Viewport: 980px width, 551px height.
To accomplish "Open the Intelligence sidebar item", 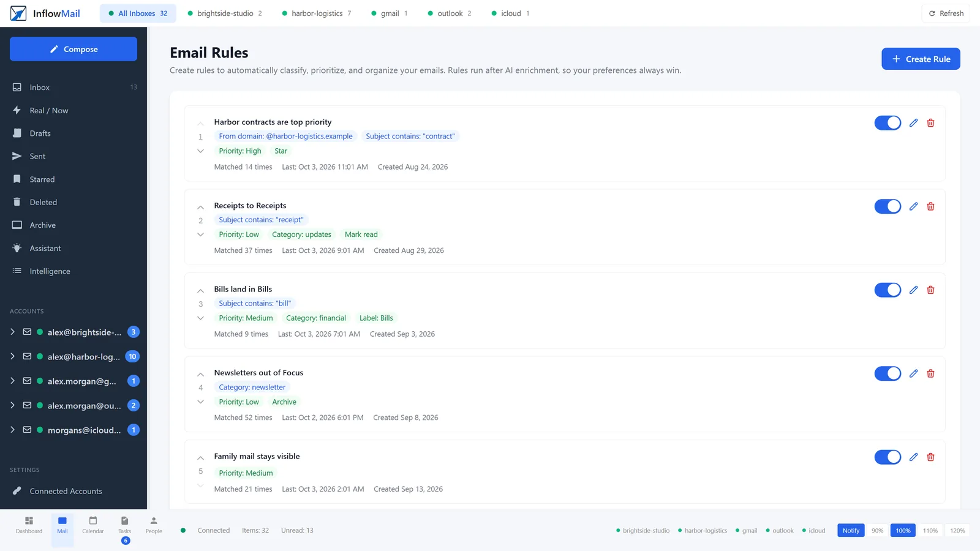I will (x=73, y=271).
